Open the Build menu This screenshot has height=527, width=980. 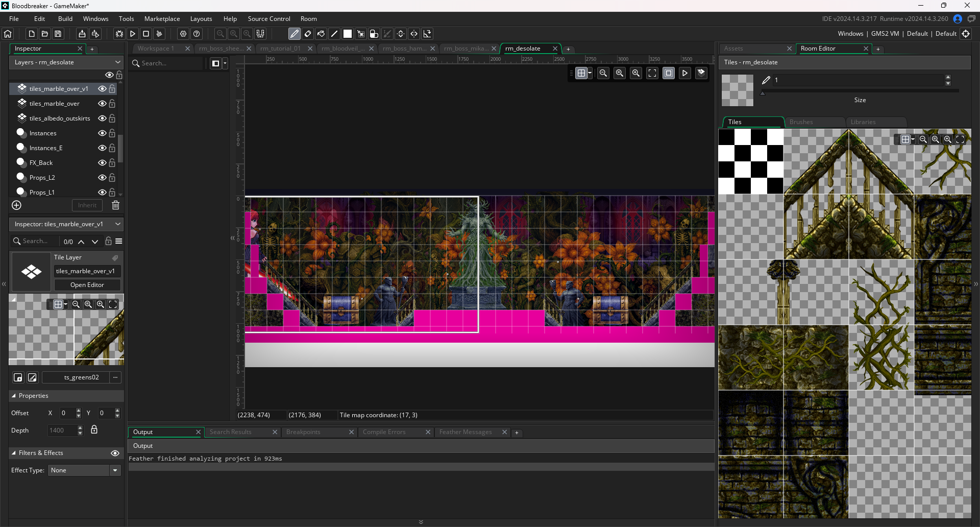pos(65,19)
